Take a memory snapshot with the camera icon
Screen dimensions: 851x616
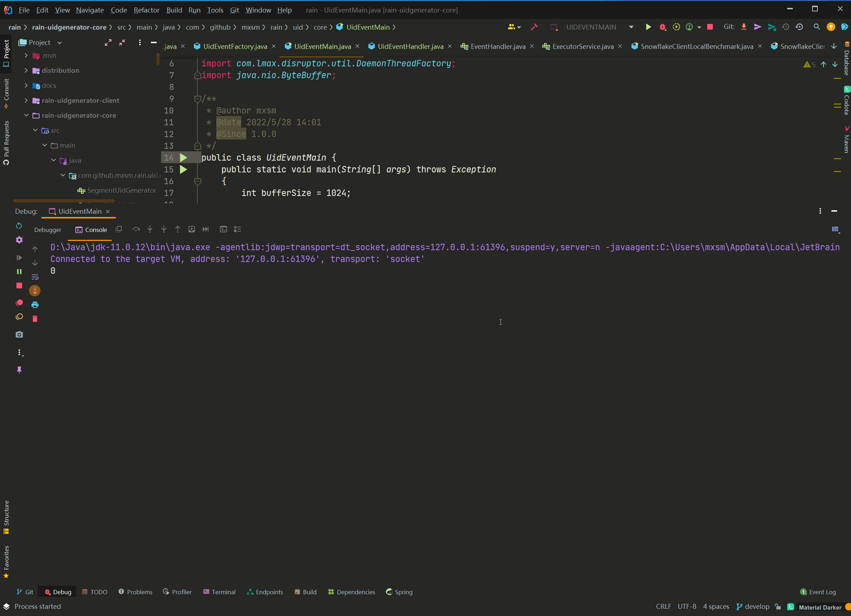(19, 335)
